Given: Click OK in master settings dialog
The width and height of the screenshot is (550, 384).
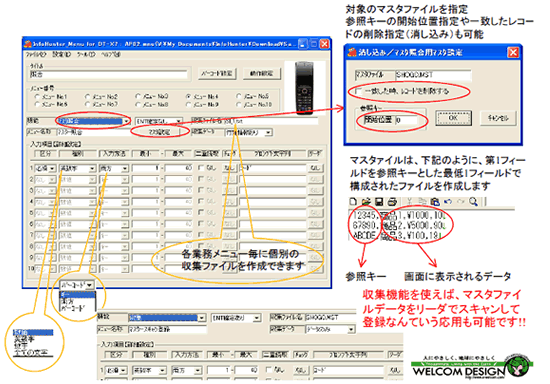Looking at the screenshot, I should (453, 118).
